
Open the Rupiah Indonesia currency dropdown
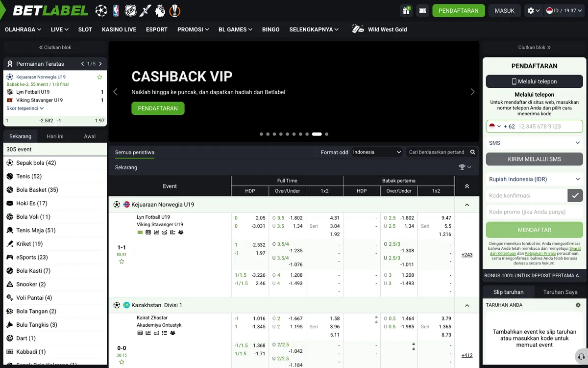pos(535,179)
